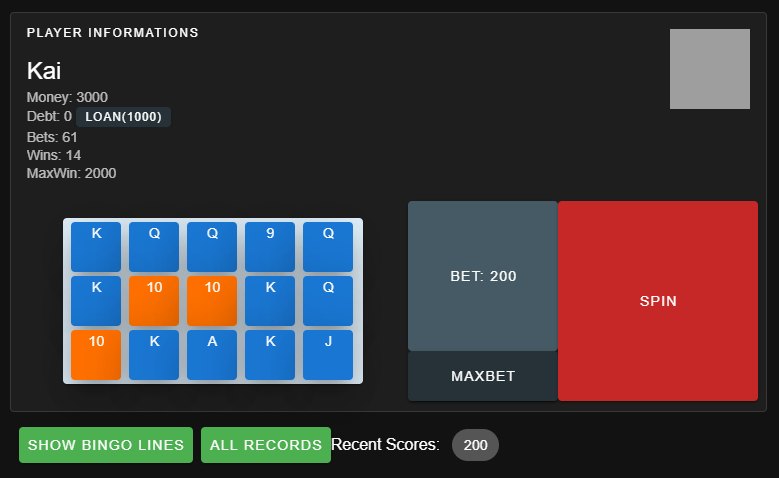Click the Q tile at the end of the middle row

pyautogui.click(x=328, y=301)
